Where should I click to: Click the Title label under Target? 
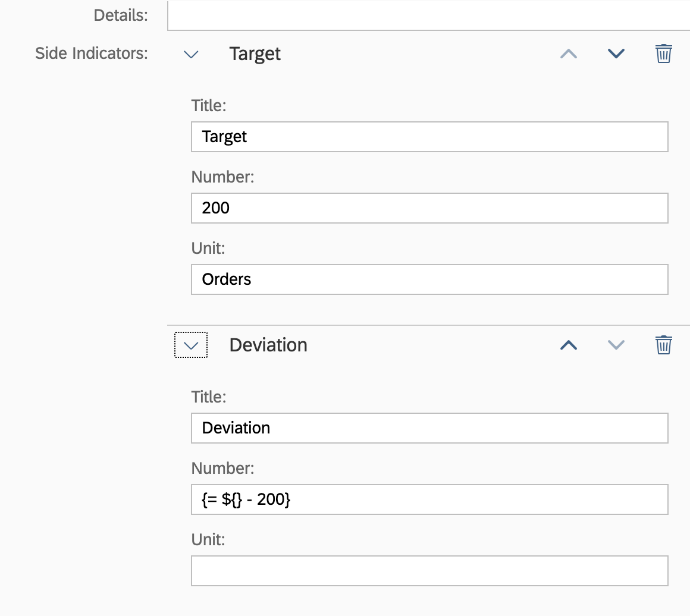[208, 105]
